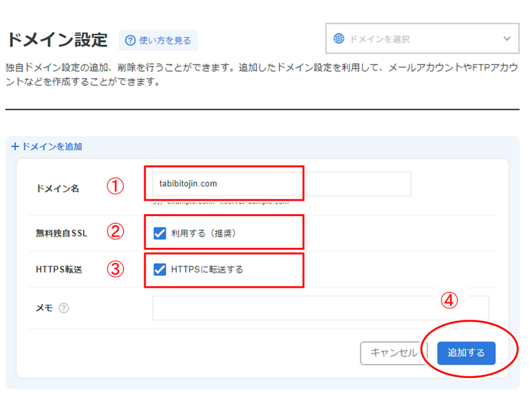
Task: Expand the domain selector chevron arrow
Action: (x=507, y=39)
